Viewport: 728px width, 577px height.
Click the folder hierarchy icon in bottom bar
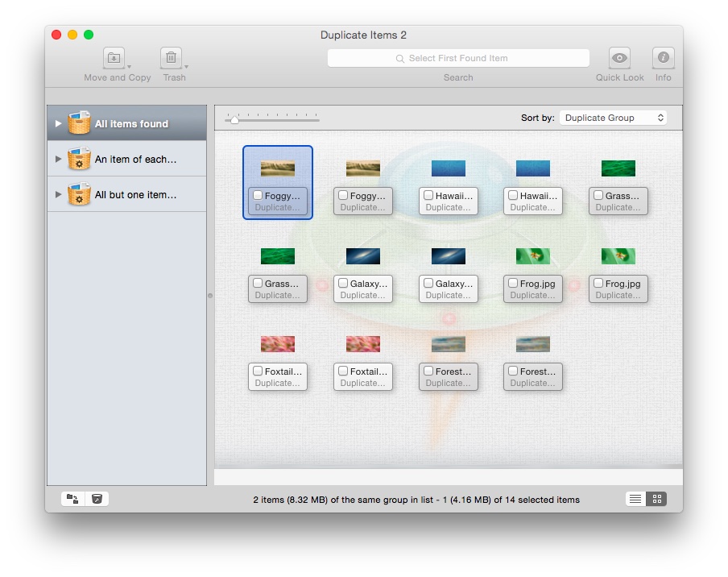[x=73, y=499]
